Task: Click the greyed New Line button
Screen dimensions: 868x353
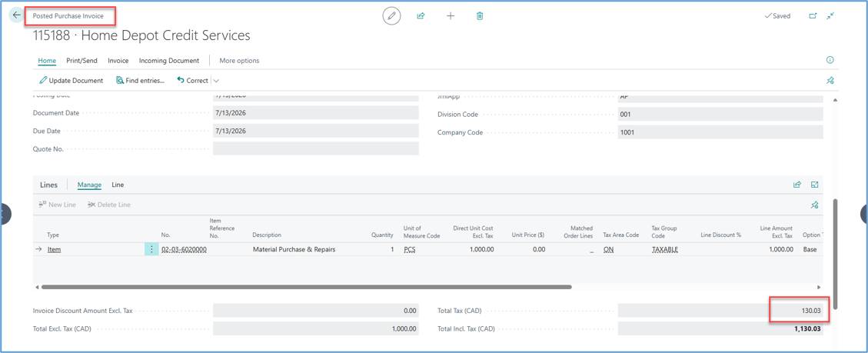Action: (57, 205)
